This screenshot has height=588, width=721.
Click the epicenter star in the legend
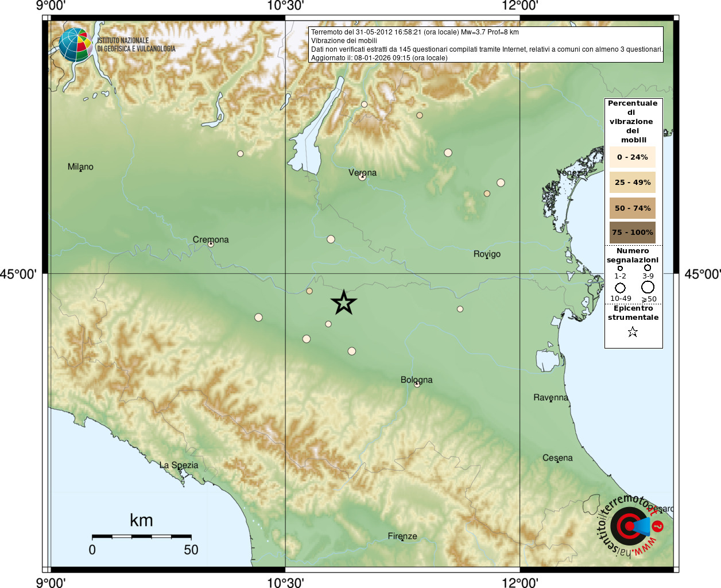click(x=633, y=332)
